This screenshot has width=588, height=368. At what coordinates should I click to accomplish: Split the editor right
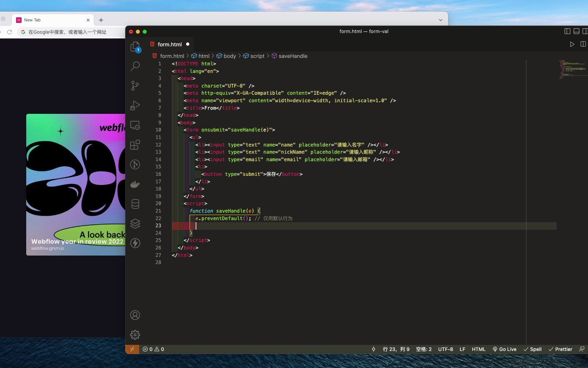[x=583, y=44]
